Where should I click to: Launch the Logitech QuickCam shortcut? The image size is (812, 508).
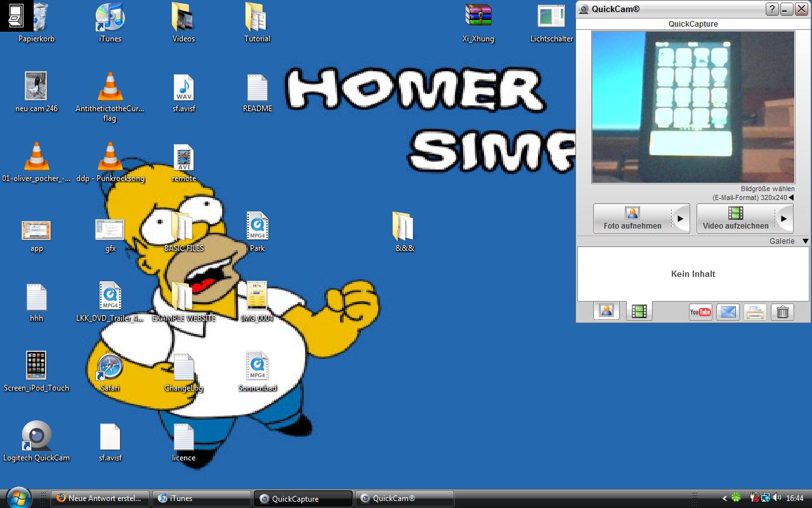click(x=36, y=441)
